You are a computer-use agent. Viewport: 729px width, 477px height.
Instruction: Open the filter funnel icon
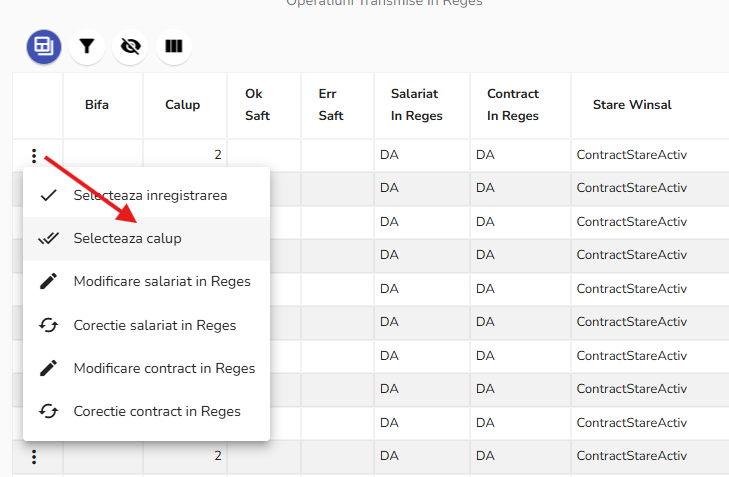(87, 46)
